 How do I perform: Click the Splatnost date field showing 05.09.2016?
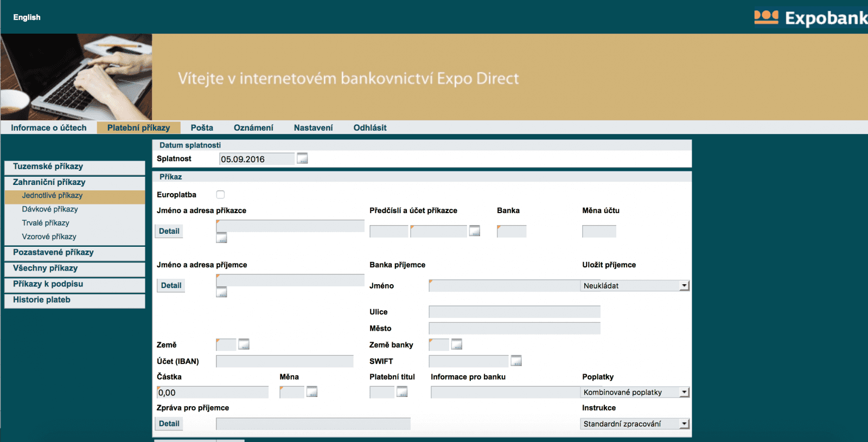coord(257,159)
